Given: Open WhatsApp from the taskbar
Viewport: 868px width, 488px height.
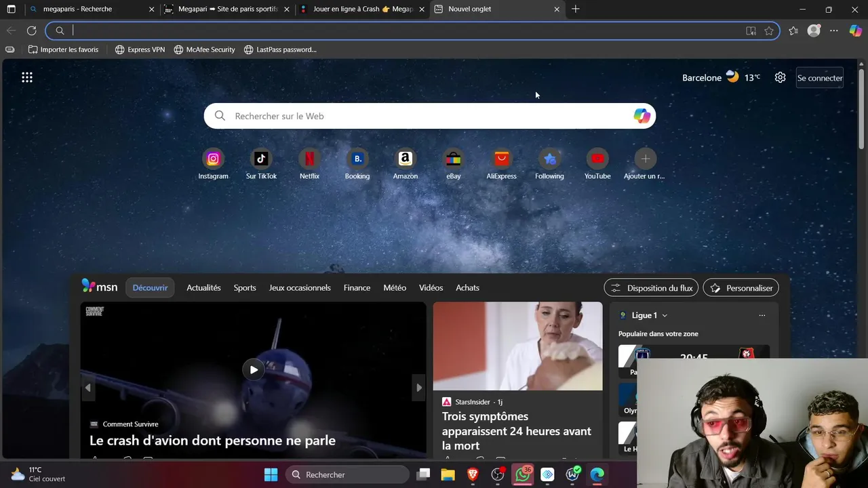Looking at the screenshot, I should coord(523,474).
